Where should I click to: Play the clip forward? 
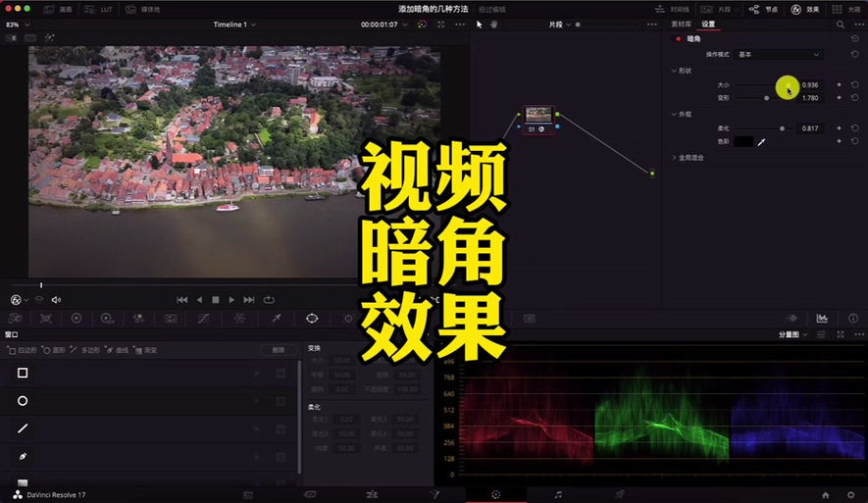pyautogui.click(x=231, y=300)
